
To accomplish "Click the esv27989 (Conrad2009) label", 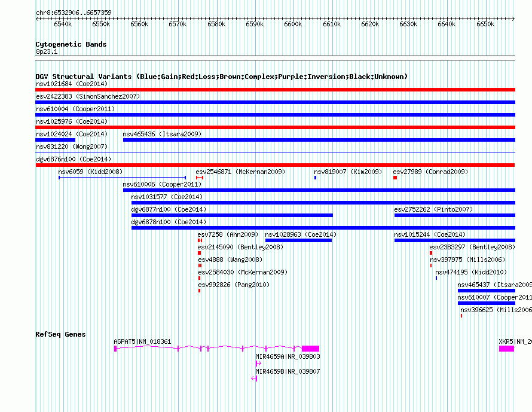I will coord(430,172).
